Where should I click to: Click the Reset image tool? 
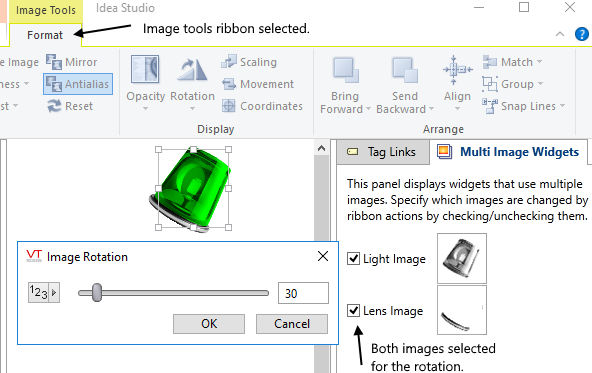coord(70,106)
